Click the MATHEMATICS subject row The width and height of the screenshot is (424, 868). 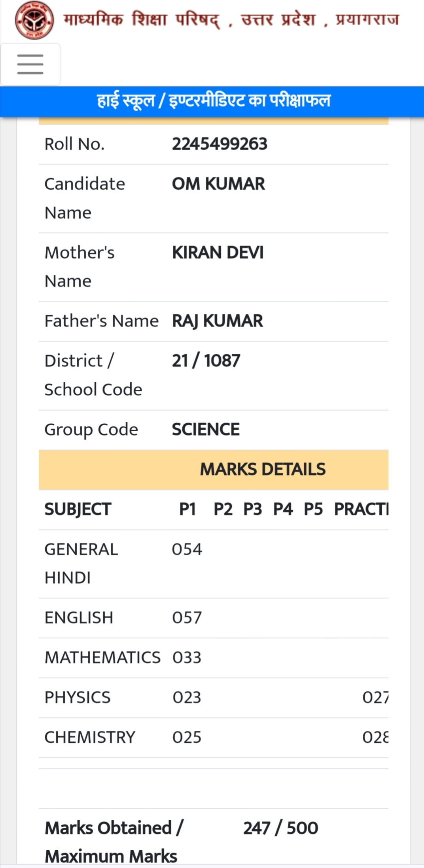[x=214, y=658]
